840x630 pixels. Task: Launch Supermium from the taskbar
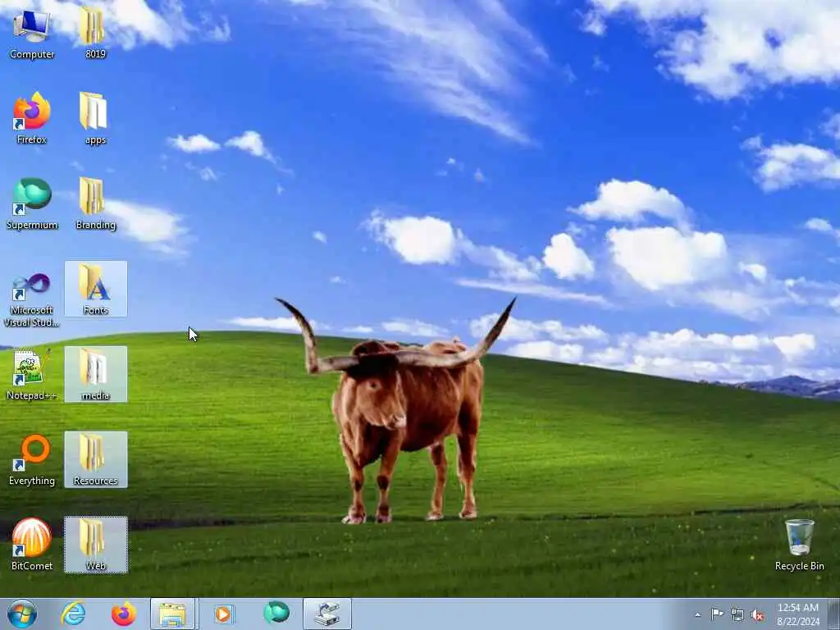[x=276, y=614]
